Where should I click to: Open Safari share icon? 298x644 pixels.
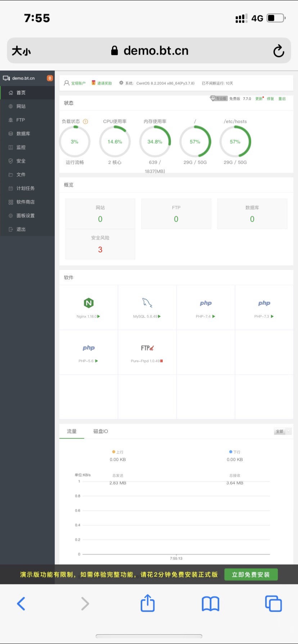click(x=148, y=603)
